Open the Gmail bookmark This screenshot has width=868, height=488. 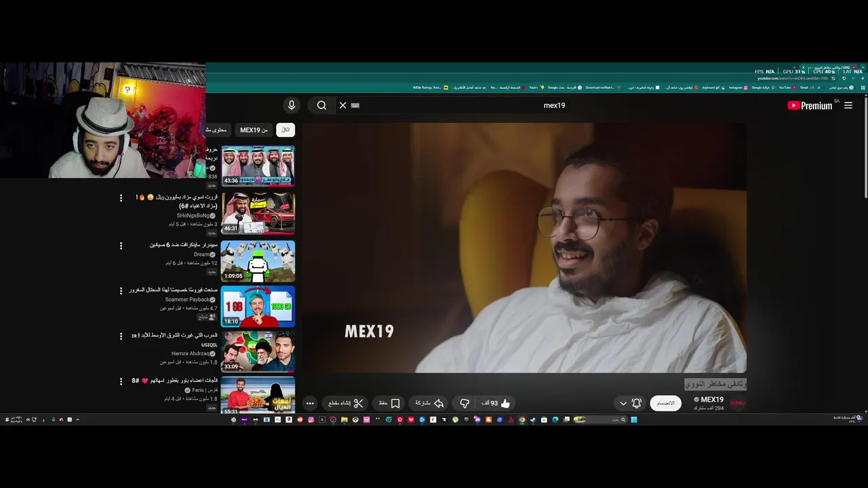coord(806,87)
